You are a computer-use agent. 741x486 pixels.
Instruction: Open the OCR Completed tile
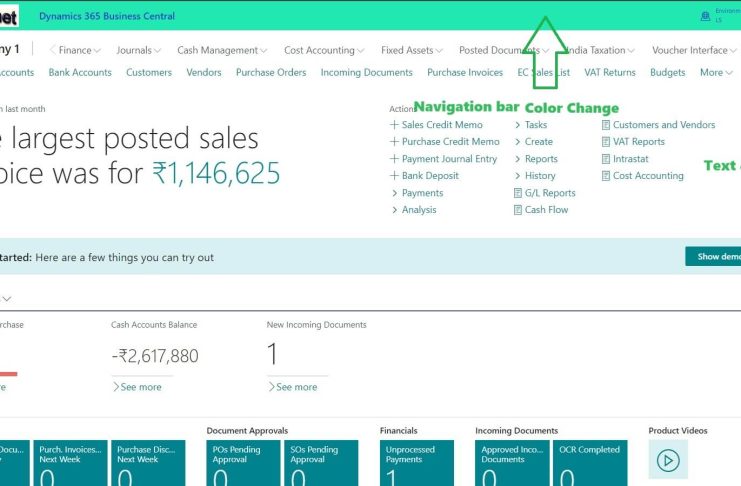[590, 463]
